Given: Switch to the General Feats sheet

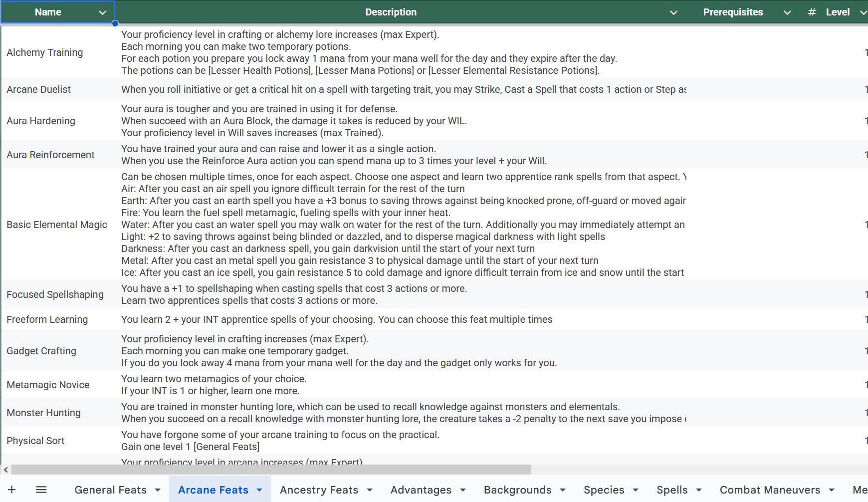Looking at the screenshot, I should click(110, 490).
